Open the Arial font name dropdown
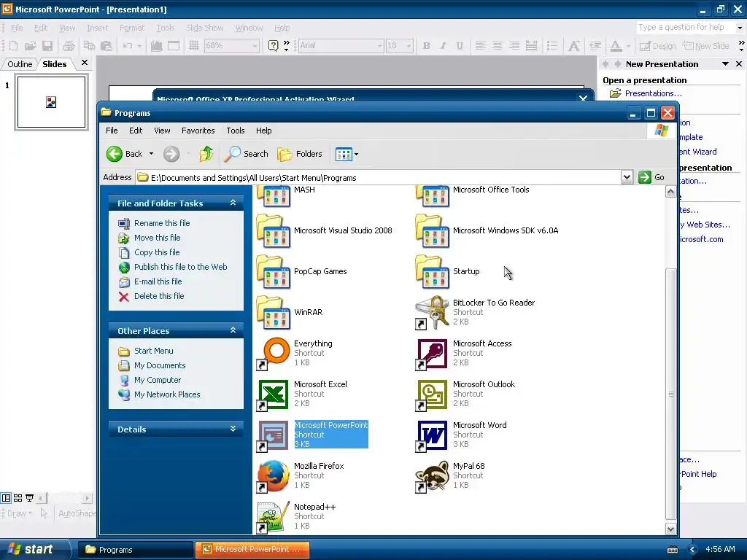Viewport: 747px width, 560px height. [379, 46]
